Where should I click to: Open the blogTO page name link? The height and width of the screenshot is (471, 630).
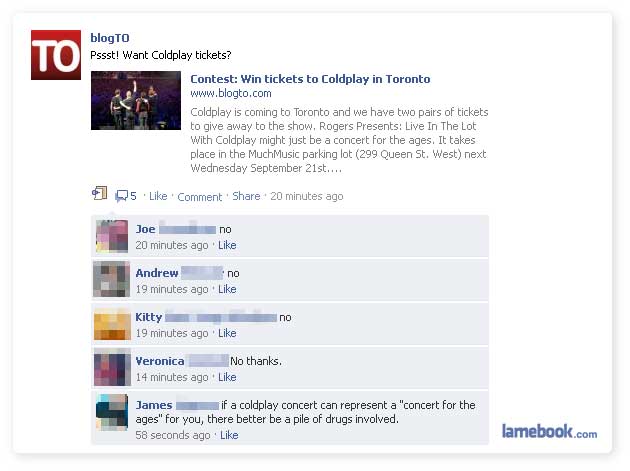tap(110, 38)
